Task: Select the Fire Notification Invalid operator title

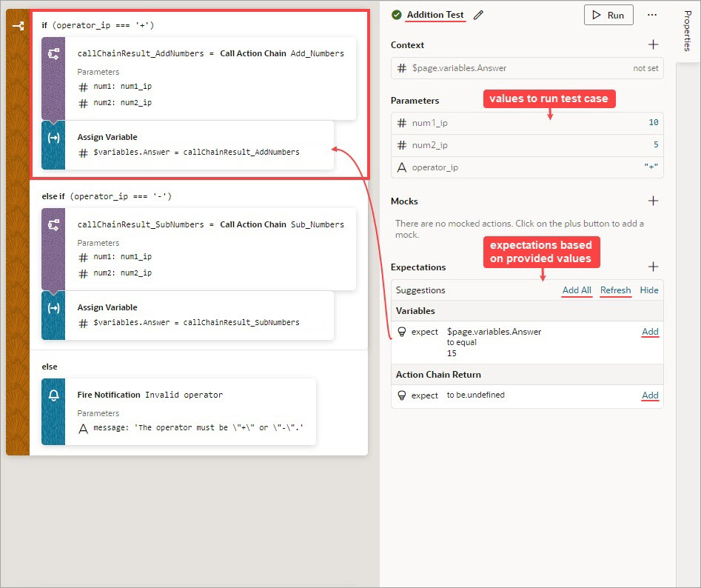Action: (x=150, y=395)
